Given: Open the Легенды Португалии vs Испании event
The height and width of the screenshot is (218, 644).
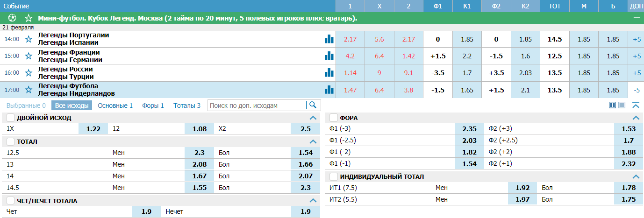Looking at the screenshot, I should (73, 39).
